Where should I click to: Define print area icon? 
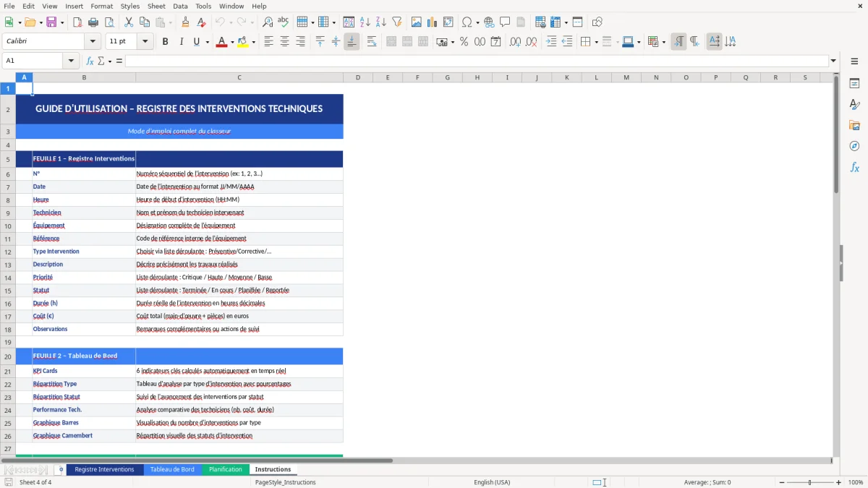click(539, 22)
